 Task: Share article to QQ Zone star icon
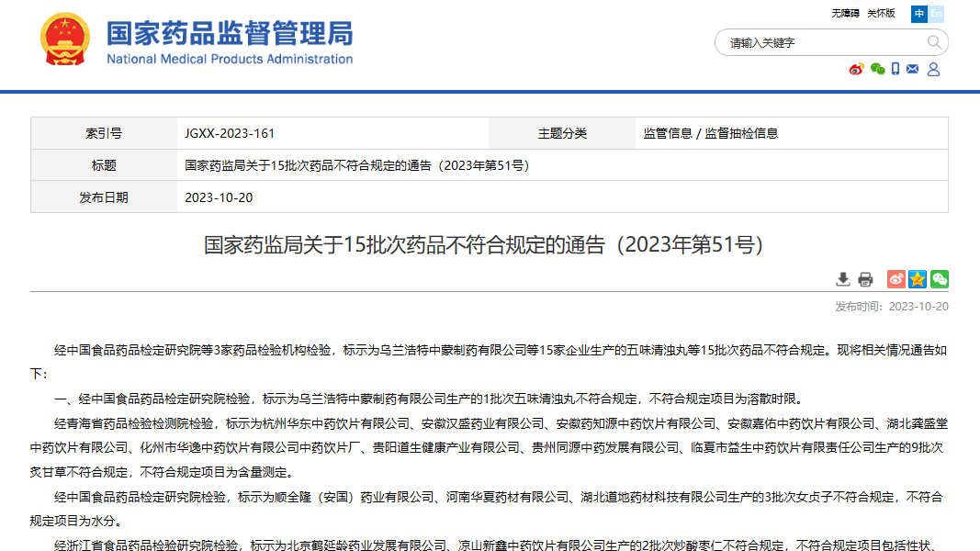point(918,279)
